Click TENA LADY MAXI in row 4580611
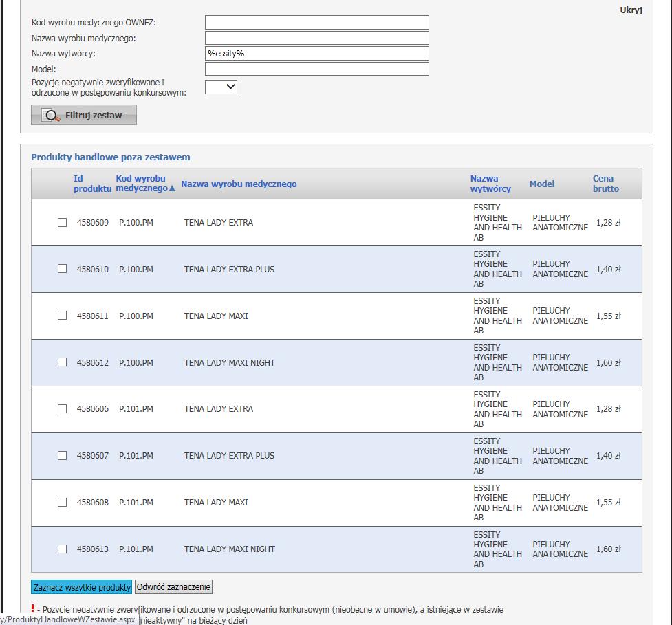This screenshot has width=672, height=625. coord(216,316)
